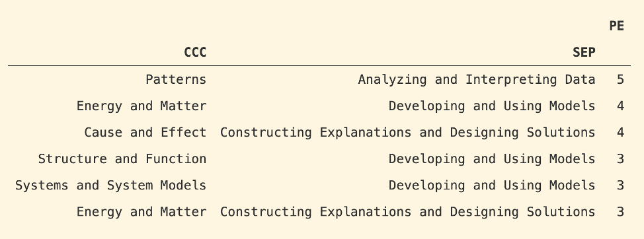Click PE value 4 in Energy and Matter row
This screenshot has width=644, height=239.
pos(620,106)
